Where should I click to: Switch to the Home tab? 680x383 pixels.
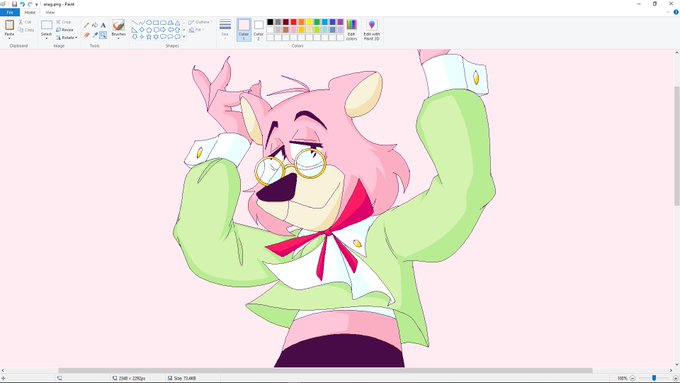pyautogui.click(x=30, y=12)
